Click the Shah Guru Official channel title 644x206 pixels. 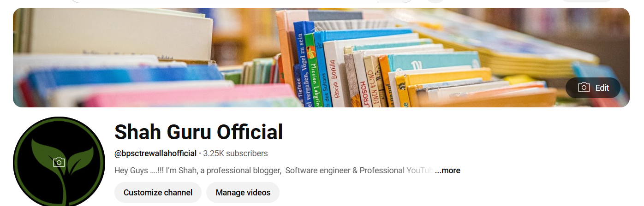coord(198,132)
